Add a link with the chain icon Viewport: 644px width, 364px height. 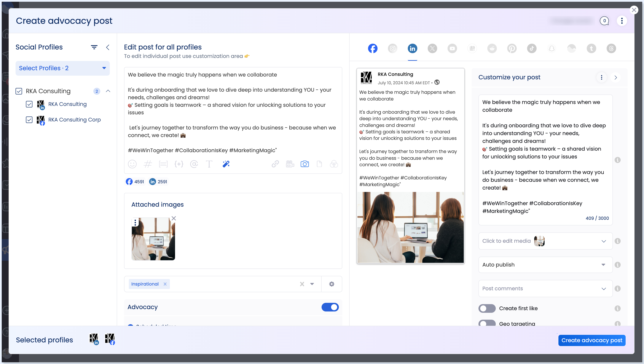pos(275,164)
